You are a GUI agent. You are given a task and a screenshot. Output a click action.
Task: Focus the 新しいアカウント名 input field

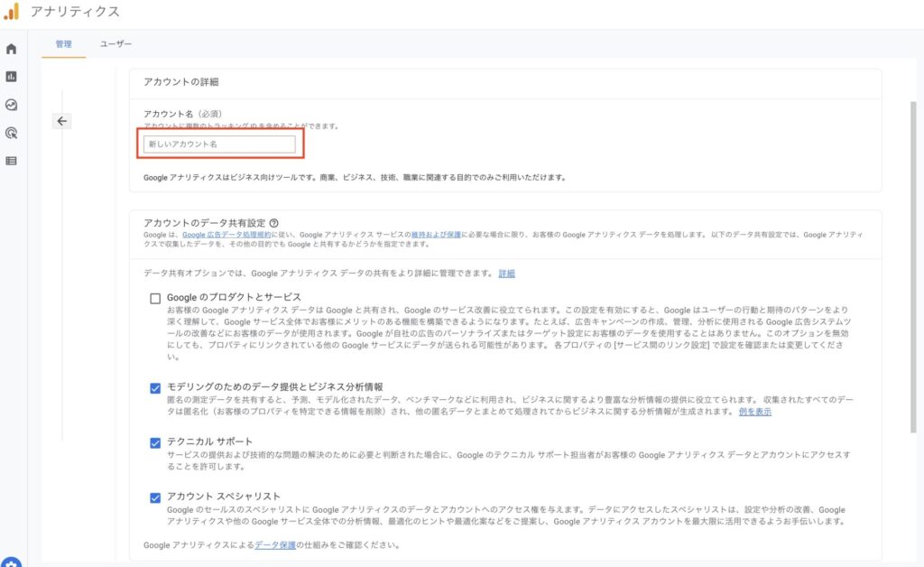click(x=219, y=144)
